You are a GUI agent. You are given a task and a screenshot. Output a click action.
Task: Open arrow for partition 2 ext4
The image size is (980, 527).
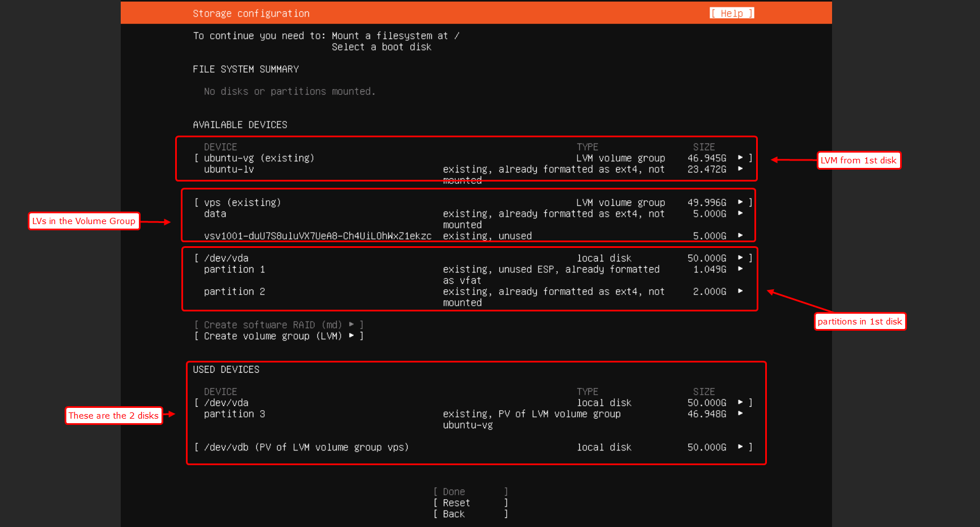click(740, 291)
